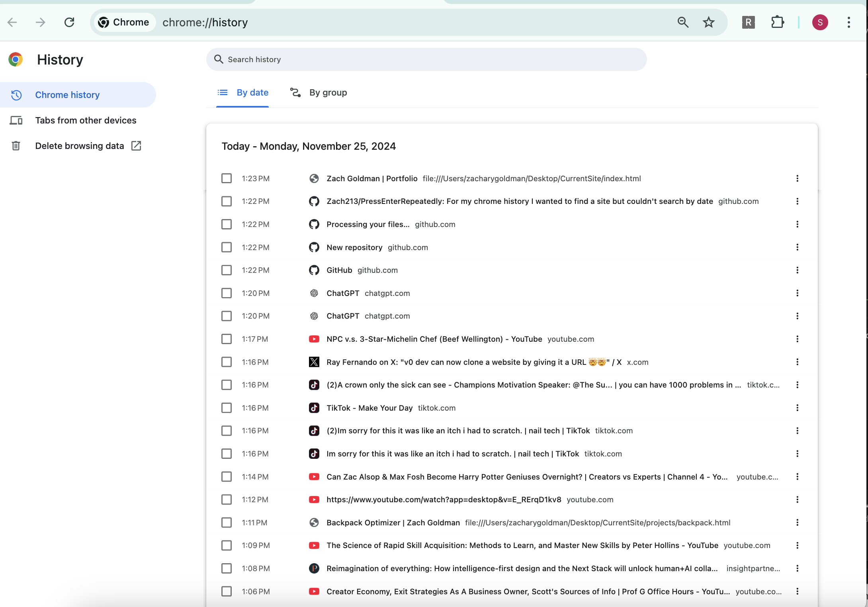The width and height of the screenshot is (868, 607).
Task: Switch to the By group tab
Action: click(318, 92)
